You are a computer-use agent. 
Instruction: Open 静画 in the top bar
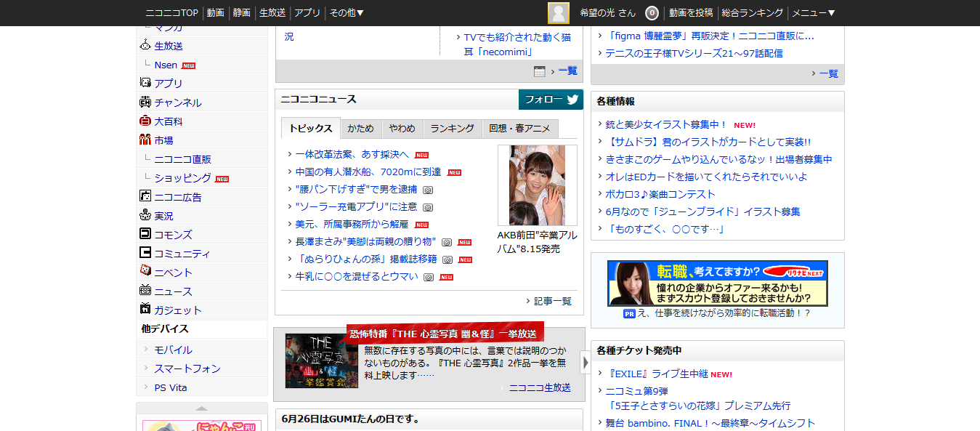(242, 13)
